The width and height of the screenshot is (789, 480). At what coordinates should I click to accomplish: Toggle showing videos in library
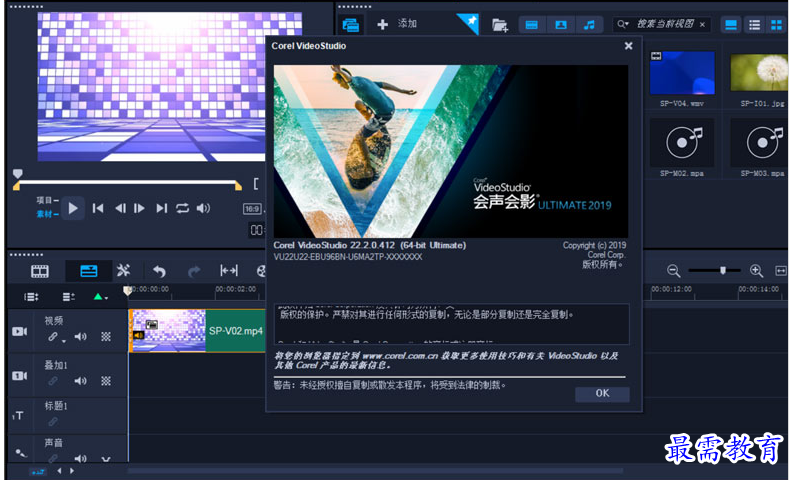coord(531,25)
